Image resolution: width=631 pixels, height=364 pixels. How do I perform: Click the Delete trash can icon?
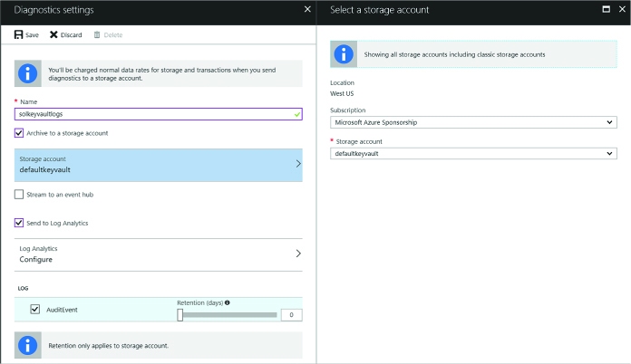(x=97, y=35)
